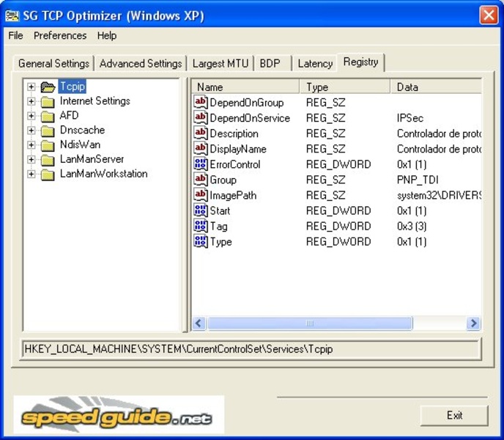
Task: Switch to the Largest MTU tab
Action: [220, 64]
